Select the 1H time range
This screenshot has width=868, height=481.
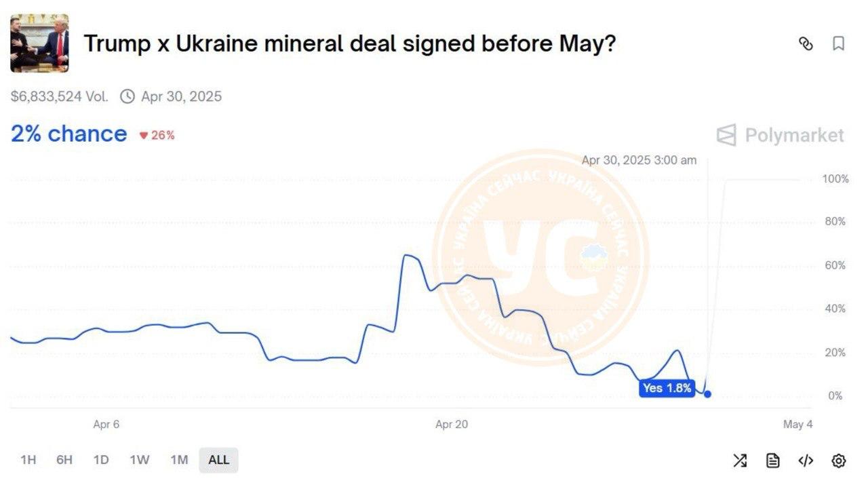(28, 460)
